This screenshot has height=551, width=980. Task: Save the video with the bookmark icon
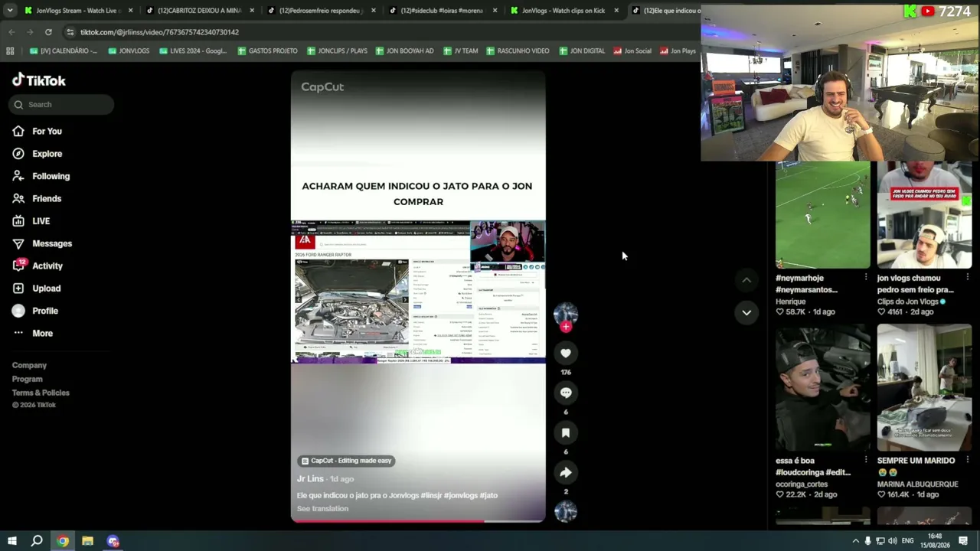pos(566,432)
